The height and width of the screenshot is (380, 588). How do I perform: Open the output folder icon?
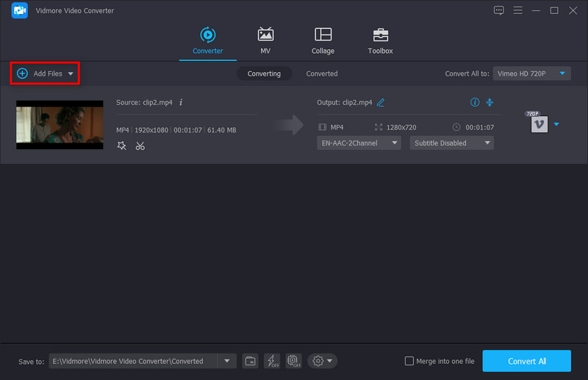click(251, 361)
